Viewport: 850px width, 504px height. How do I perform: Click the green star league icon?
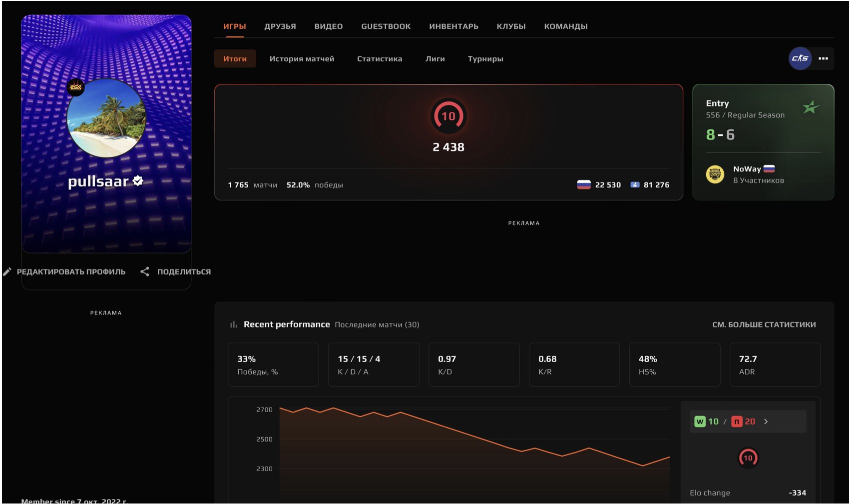pos(811,107)
